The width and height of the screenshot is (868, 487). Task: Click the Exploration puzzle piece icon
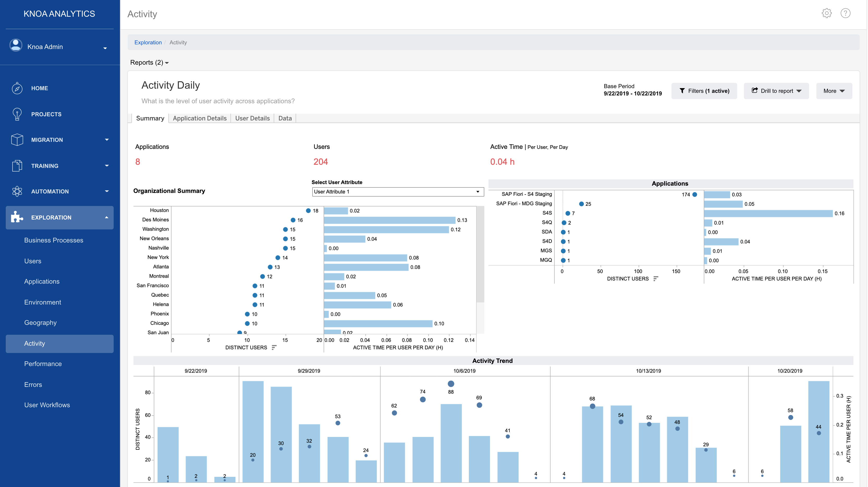(17, 217)
